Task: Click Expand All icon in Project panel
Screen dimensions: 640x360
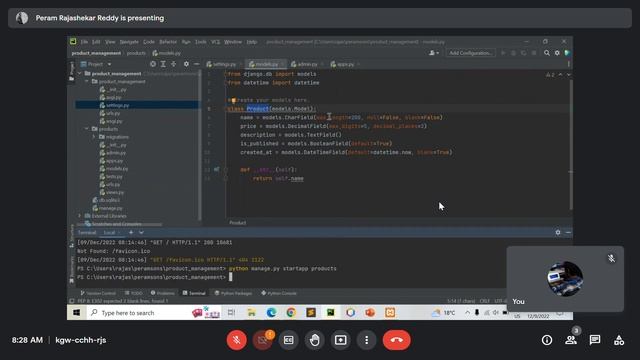Action: [x=163, y=64]
